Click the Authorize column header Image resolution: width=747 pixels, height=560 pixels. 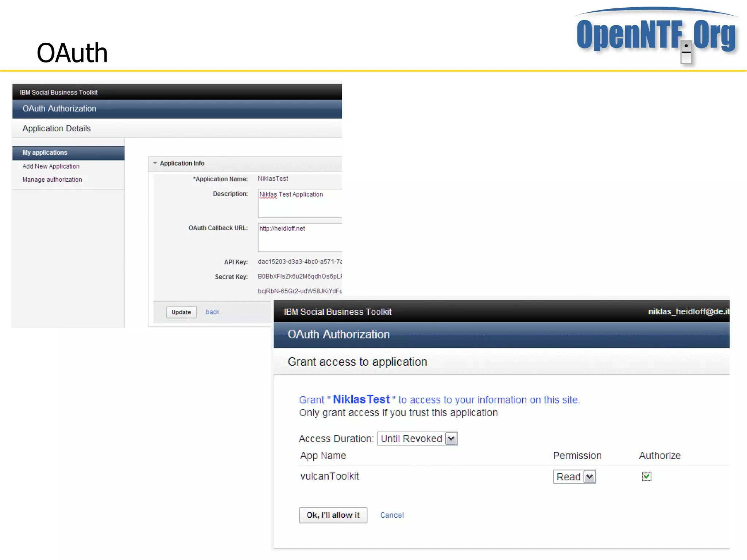click(x=660, y=456)
